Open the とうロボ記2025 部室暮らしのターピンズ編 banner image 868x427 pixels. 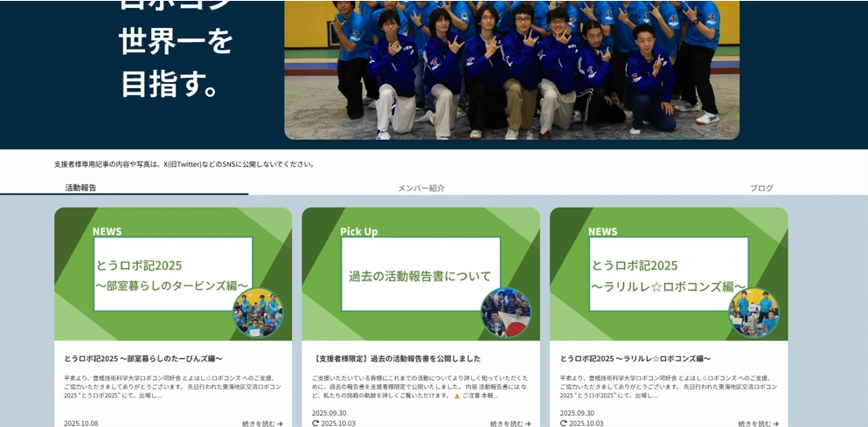[x=173, y=273]
